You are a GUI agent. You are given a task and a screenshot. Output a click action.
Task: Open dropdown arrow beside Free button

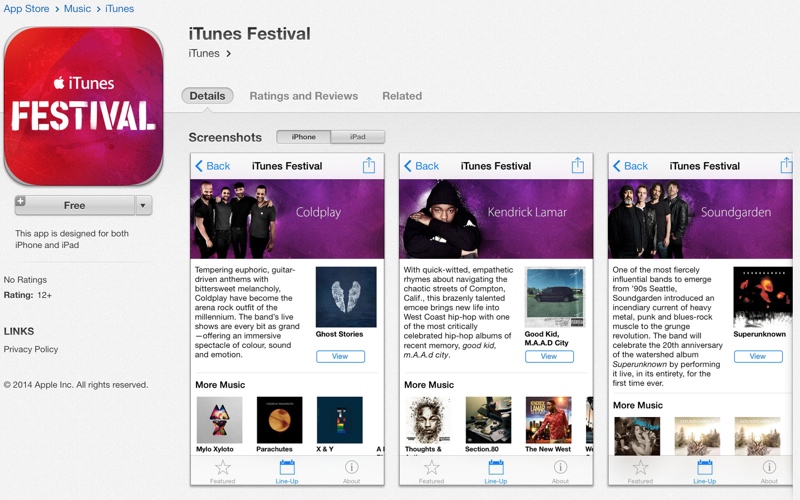coord(143,206)
